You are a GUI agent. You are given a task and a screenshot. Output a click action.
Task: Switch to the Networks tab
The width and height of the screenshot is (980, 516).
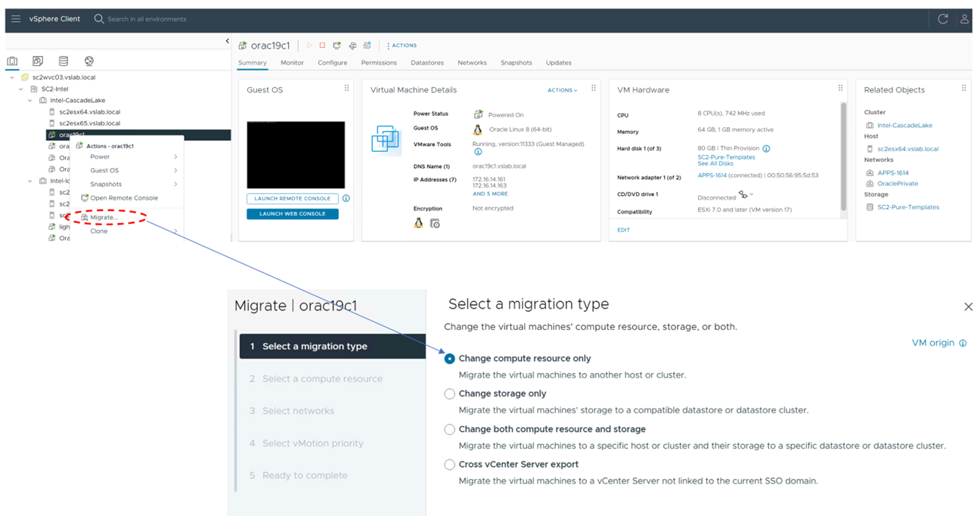point(472,63)
